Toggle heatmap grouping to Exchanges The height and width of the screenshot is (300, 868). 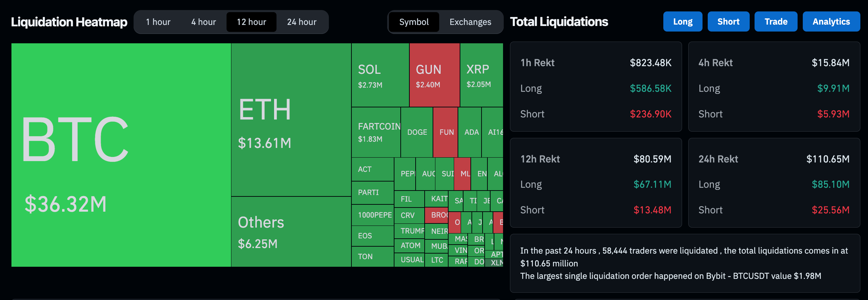(x=470, y=22)
